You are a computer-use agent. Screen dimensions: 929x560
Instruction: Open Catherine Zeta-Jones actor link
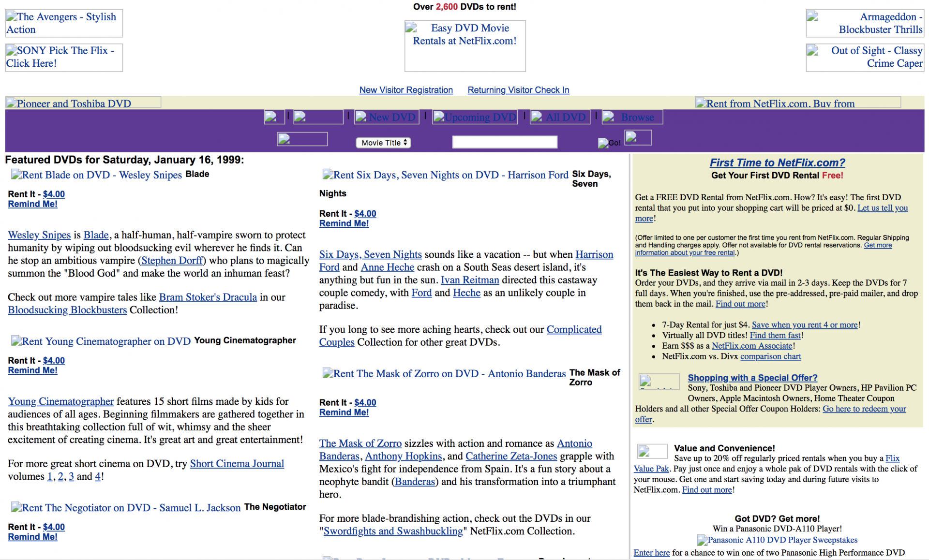[x=511, y=457]
